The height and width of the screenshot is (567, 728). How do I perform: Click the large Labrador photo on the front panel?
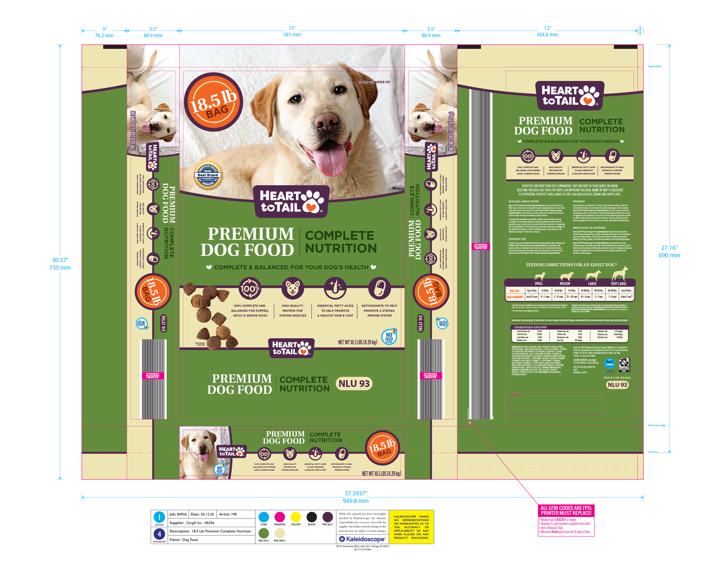click(x=292, y=123)
